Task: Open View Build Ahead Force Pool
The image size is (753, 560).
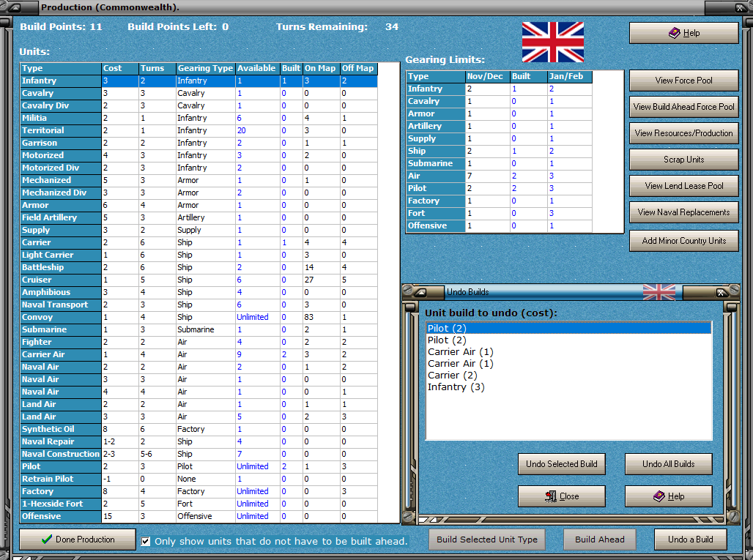Action: point(684,107)
